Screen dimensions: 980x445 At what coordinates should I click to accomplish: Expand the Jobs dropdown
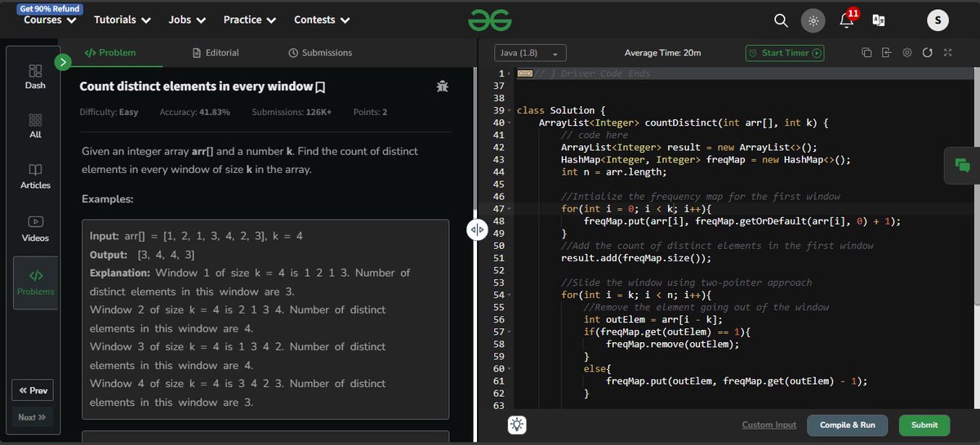187,20
